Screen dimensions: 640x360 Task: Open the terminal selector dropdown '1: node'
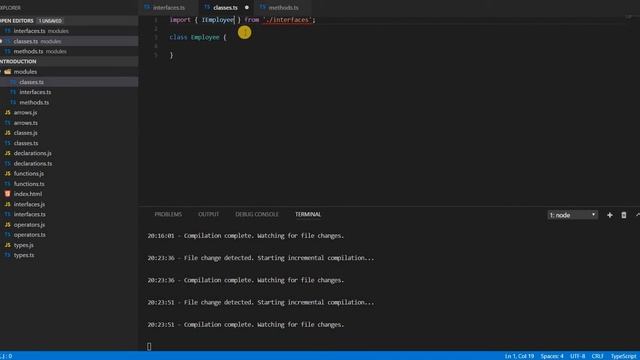pyautogui.click(x=573, y=215)
